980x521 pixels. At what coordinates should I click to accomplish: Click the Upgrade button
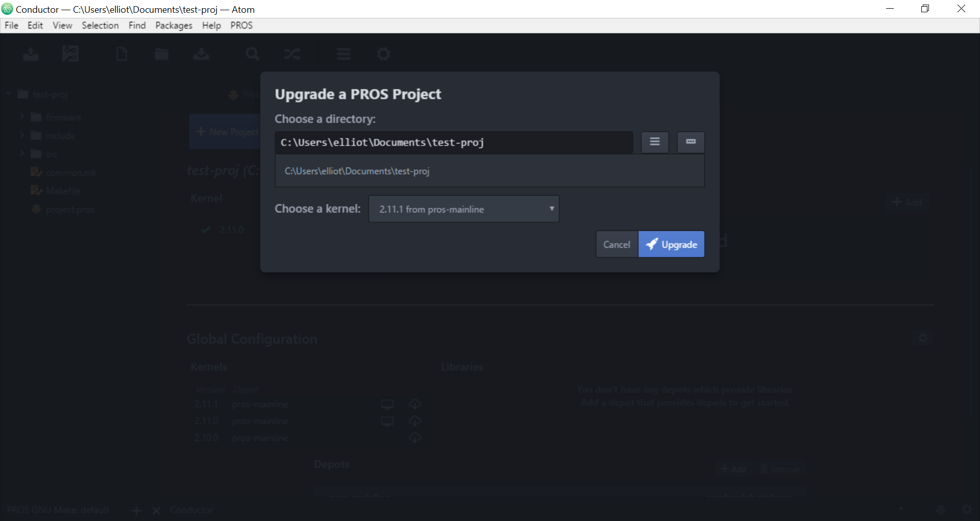click(x=671, y=244)
